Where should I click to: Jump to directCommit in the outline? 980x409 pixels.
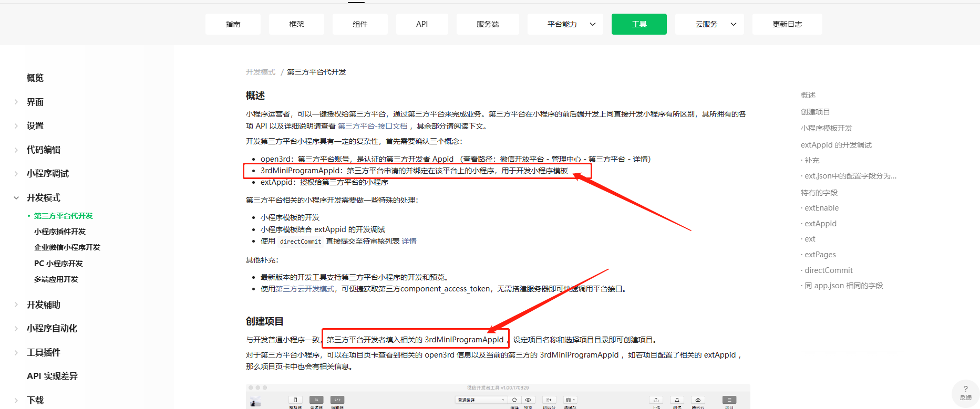829,270
